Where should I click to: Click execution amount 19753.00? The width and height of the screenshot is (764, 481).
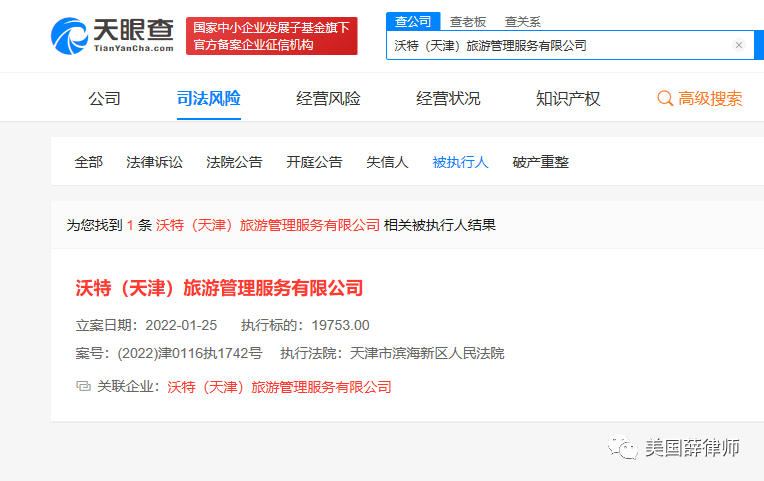[x=341, y=326]
